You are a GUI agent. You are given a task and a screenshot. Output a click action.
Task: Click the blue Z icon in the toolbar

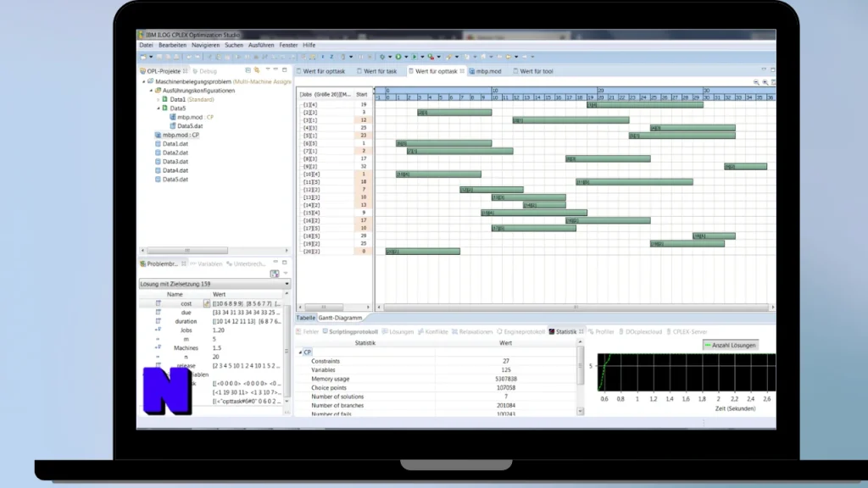click(331, 57)
